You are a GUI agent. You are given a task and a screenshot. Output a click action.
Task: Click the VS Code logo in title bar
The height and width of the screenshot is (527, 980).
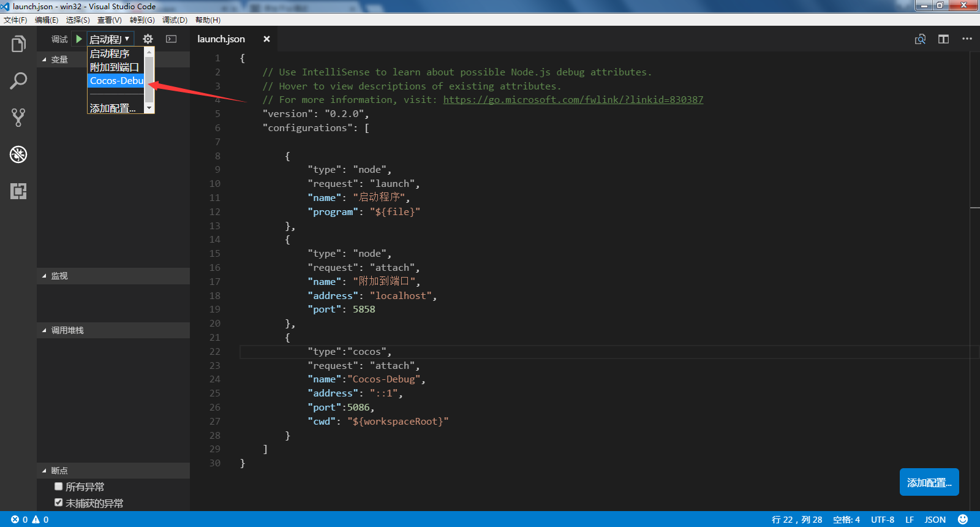pos(6,6)
